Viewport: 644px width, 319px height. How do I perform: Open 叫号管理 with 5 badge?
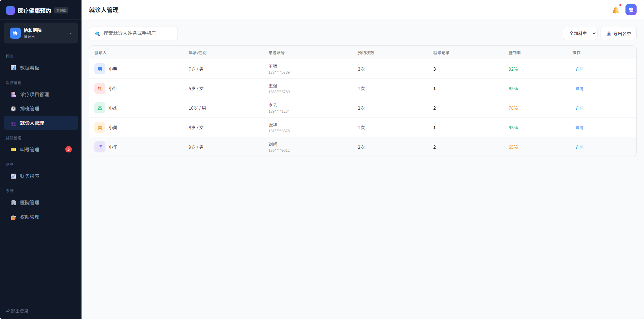click(30, 150)
